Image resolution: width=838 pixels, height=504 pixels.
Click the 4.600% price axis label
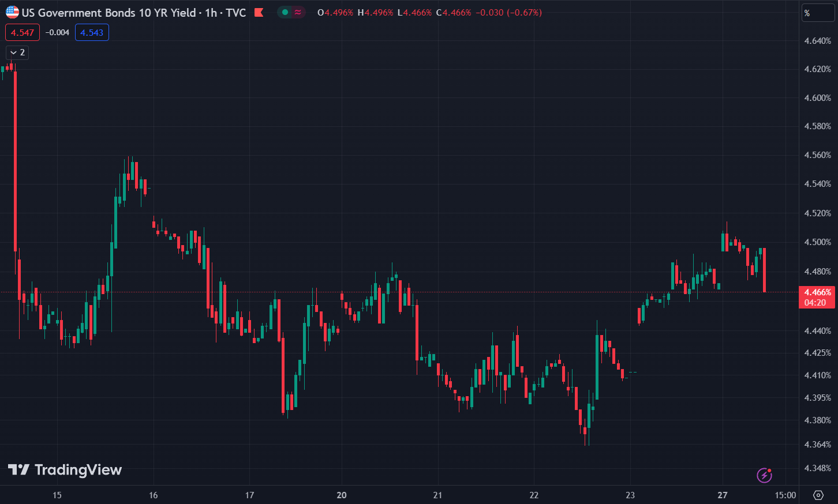tap(818, 97)
